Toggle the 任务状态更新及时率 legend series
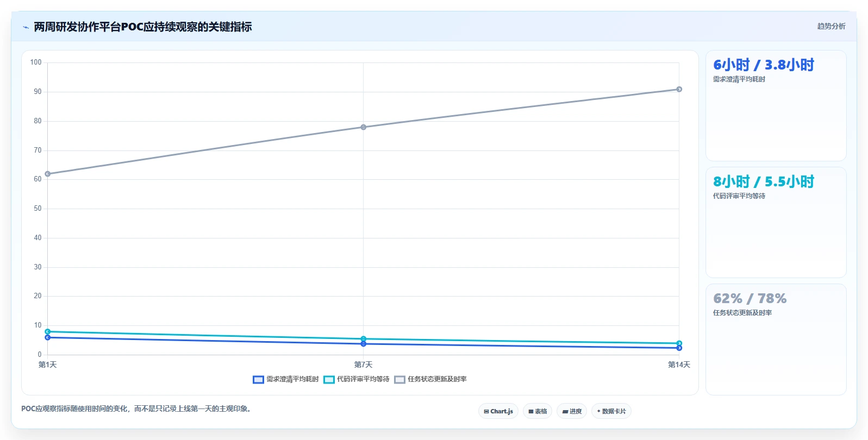 (x=430, y=379)
